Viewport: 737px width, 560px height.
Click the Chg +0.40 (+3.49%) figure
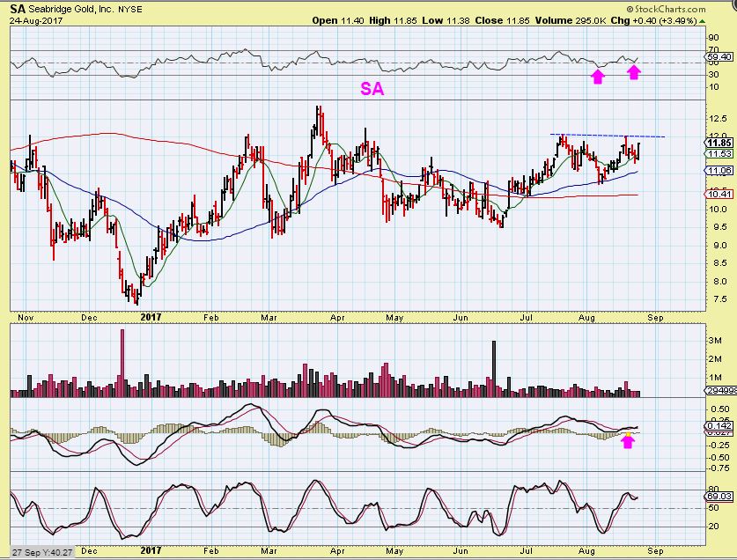tap(654, 20)
